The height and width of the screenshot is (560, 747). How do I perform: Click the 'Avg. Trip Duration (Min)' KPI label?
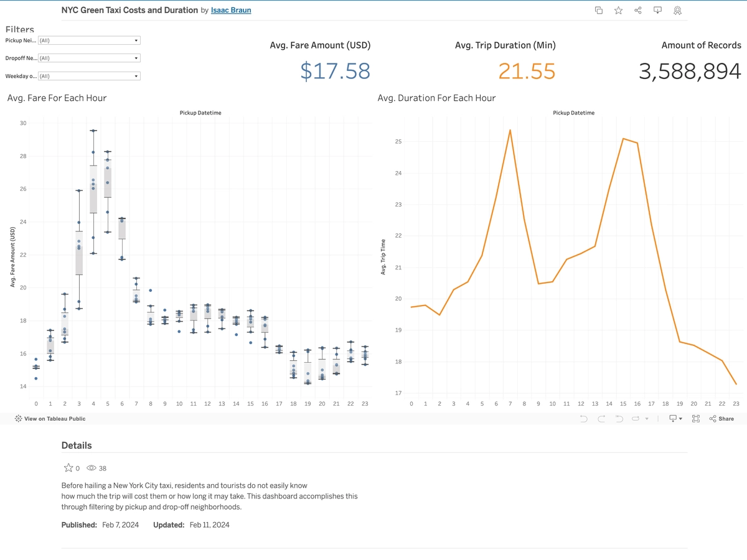coord(505,45)
